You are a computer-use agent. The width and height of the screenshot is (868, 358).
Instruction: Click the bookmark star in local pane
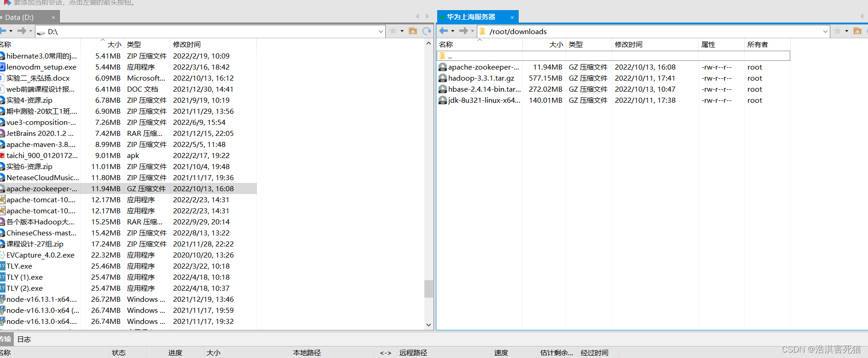(x=393, y=31)
